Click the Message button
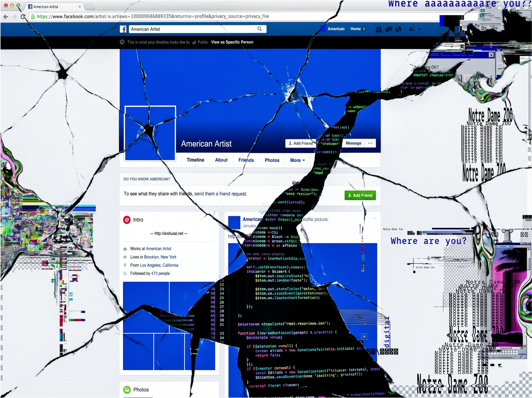The height and width of the screenshot is (398, 532). tap(353, 143)
